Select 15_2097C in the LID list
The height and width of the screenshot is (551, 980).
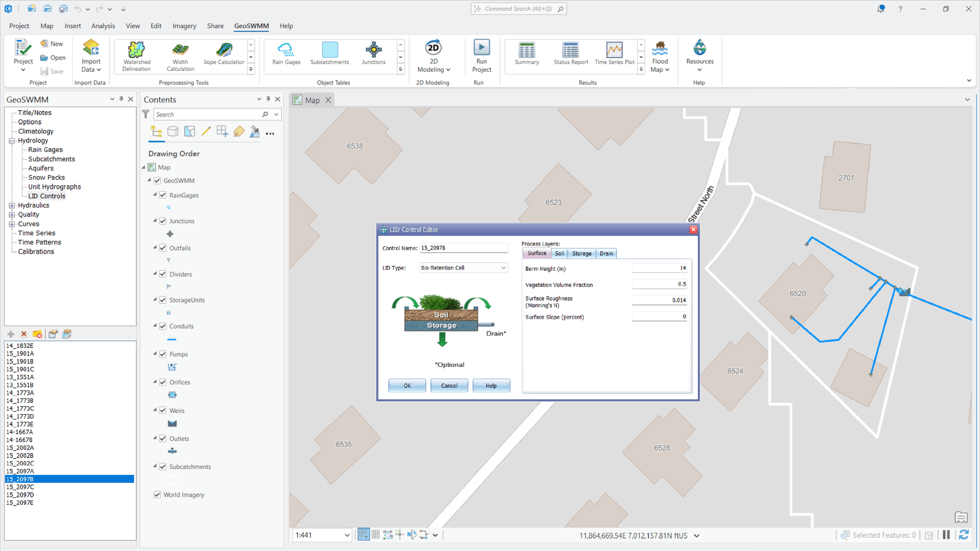(20, 487)
